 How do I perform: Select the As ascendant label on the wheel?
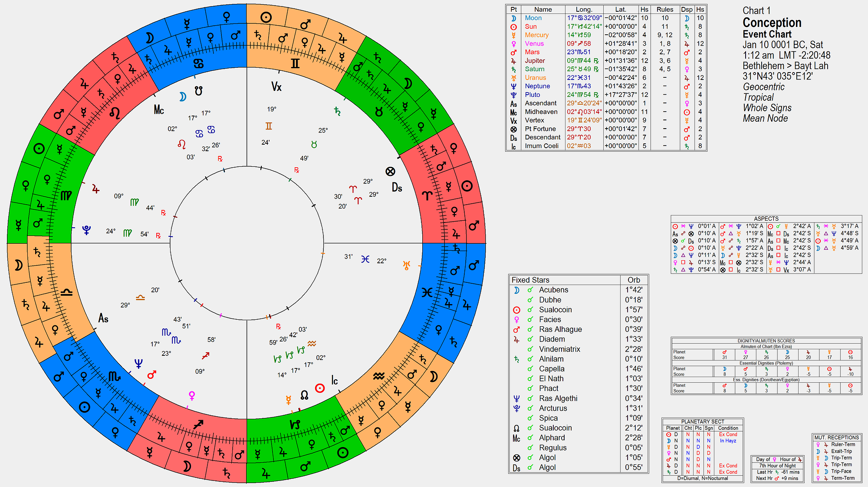pos(103,318)
